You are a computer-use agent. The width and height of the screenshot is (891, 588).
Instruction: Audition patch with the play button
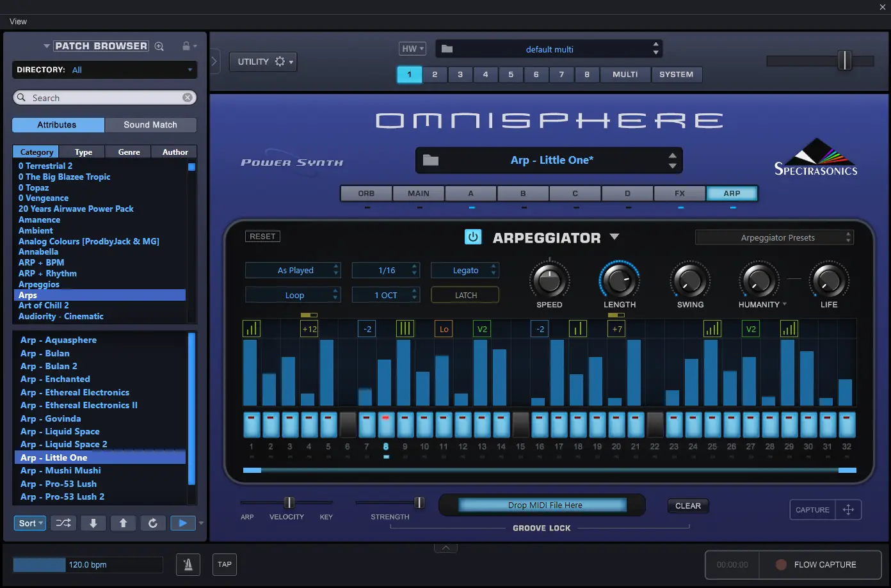click(183, 523)
